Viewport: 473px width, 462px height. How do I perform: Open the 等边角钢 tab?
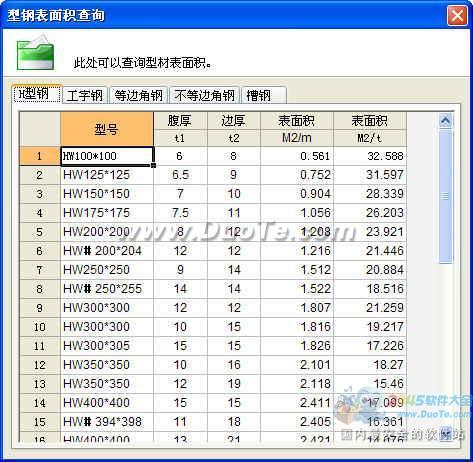tap(138, 95)
